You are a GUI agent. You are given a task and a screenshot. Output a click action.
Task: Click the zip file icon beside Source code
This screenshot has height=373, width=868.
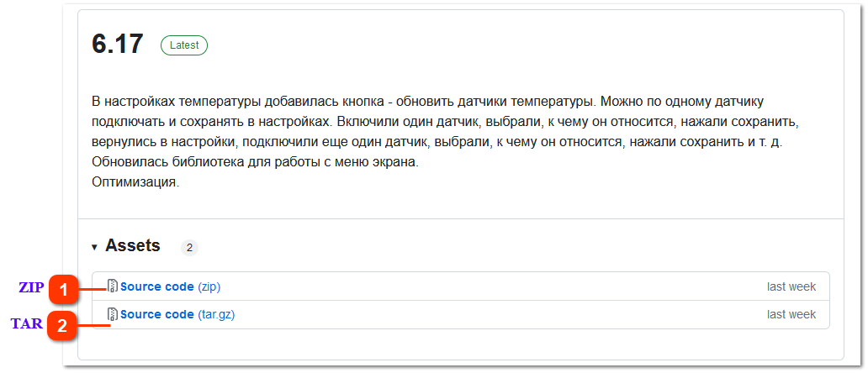tap(113, 286)
